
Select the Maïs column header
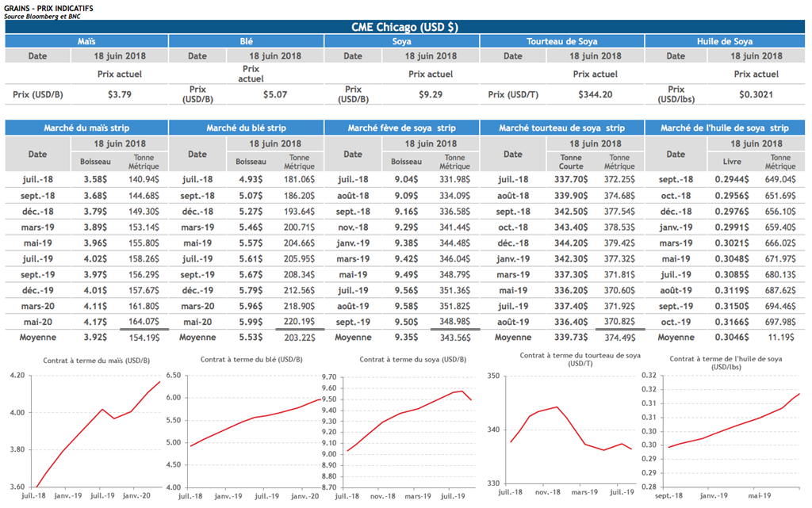point(86,41)
